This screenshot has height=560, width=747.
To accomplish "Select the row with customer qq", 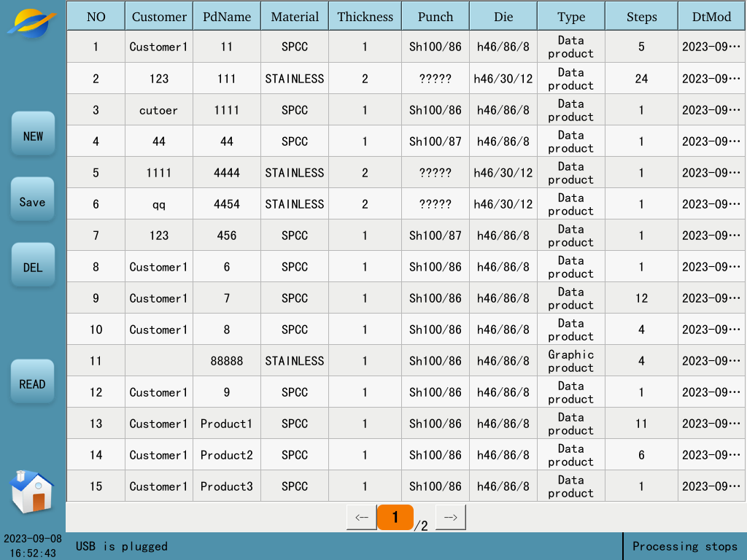I will coord(159,204).
